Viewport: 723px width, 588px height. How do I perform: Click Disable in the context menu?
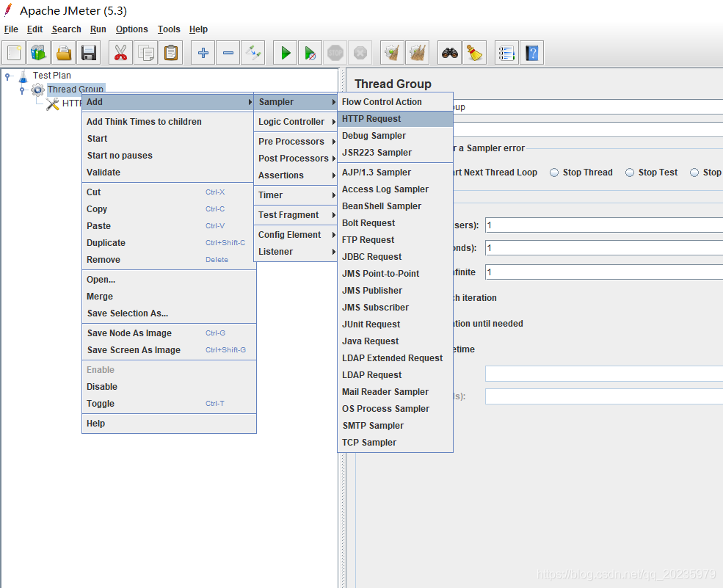169,387
